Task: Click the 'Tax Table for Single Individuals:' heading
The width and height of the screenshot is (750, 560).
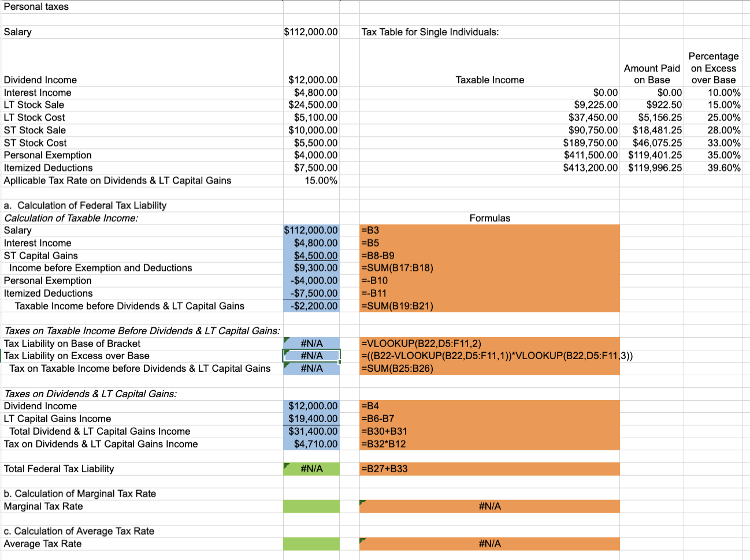Action: pos(430,32)
